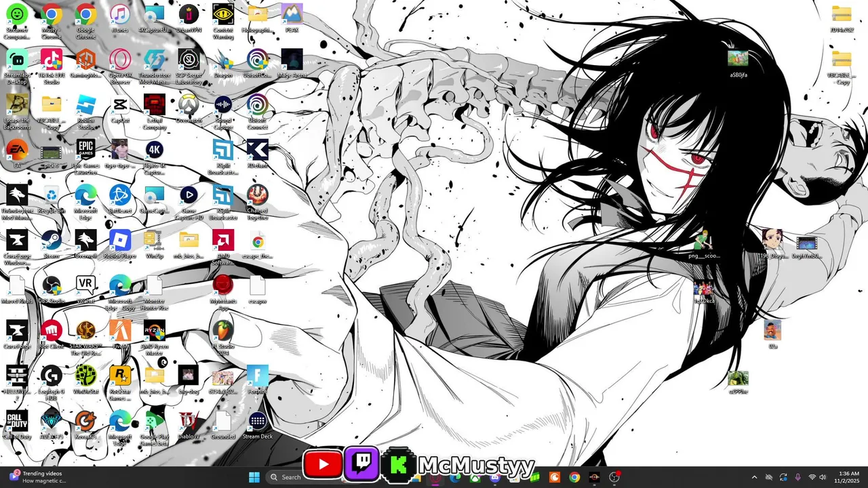868x488 pixels.
Task: Select the Chained Together icon
Action: pyautogui.click(x=257, y=201)
